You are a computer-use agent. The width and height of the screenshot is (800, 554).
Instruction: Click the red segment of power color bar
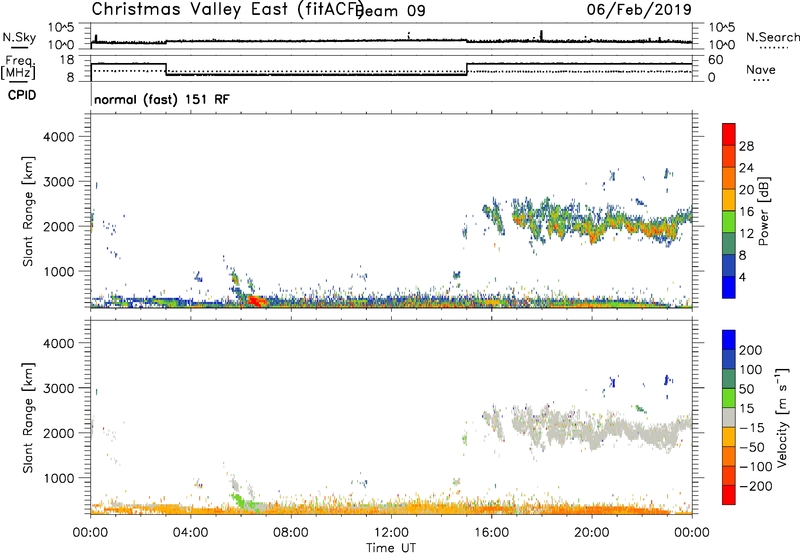pos(729,134)
